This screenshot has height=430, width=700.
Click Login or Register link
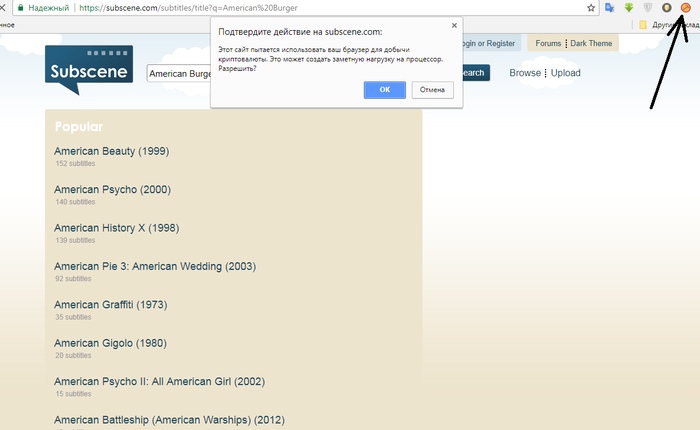(489, 43)
